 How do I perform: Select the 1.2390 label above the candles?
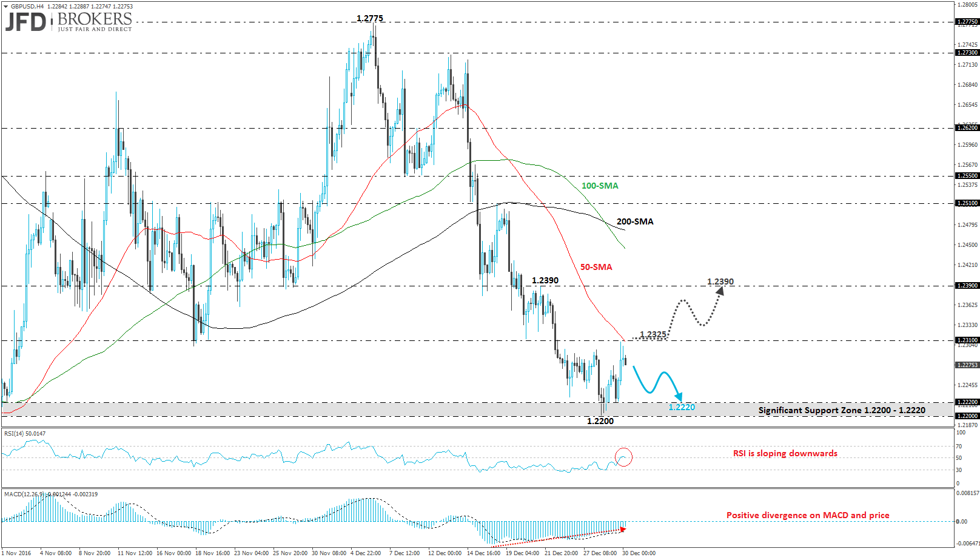pos(545,280)
